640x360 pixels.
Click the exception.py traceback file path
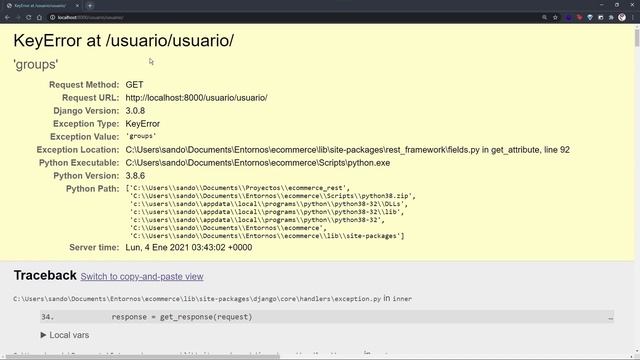(x=197, y=299)
